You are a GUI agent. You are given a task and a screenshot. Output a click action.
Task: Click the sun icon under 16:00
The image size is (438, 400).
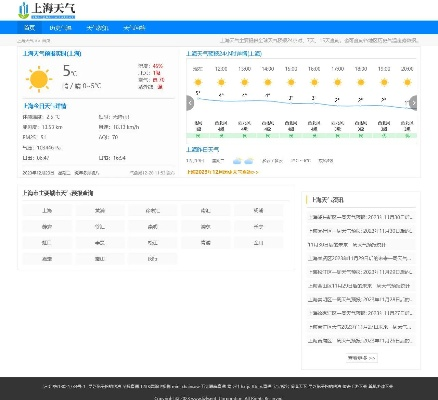(314, 82)
